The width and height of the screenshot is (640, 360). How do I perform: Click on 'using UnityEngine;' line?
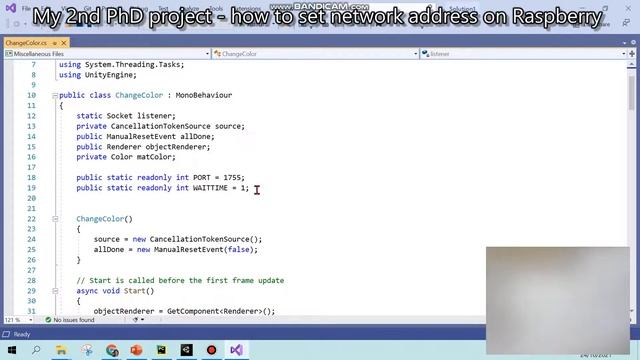coord(98,75)
